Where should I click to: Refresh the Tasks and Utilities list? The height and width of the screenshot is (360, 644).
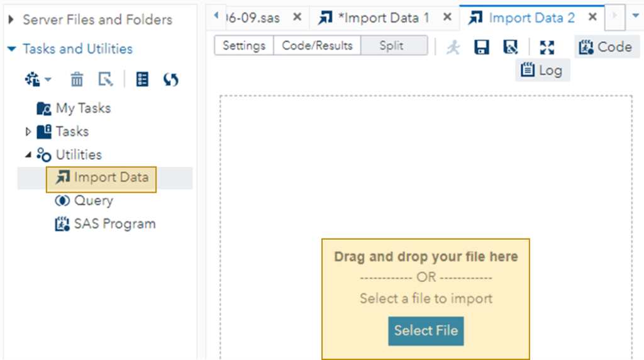(x=171, y=79)
